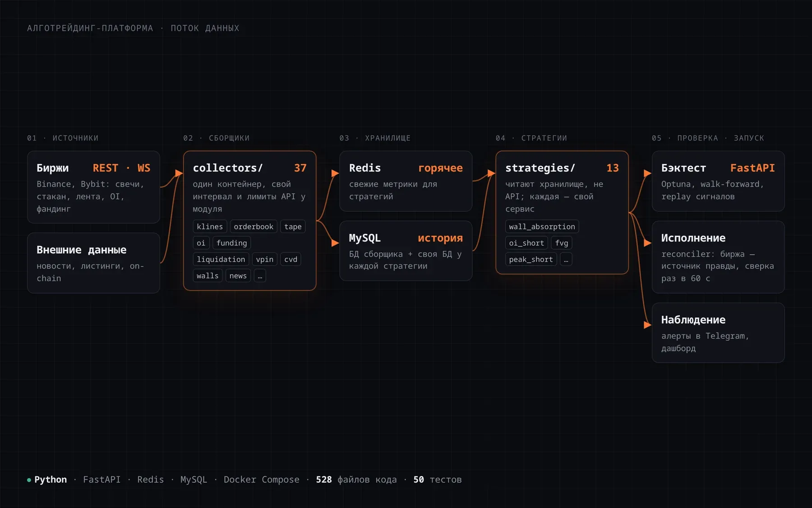Click the 05 · ПРОВЕРКА · ЗАПУСК header
This screenshot has height=508, width=812.
[708, 138]
